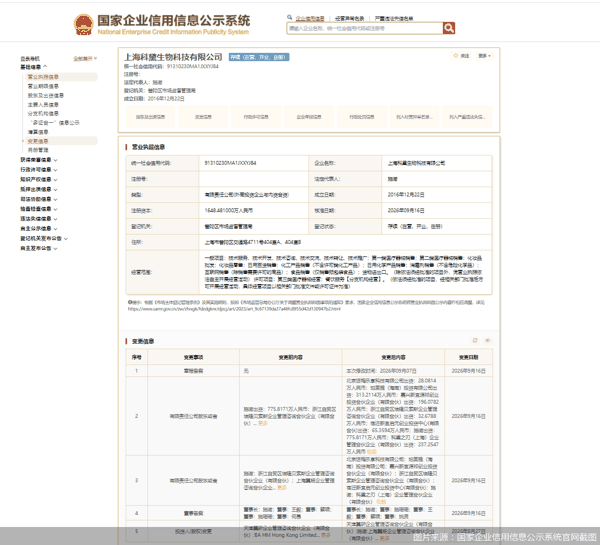This screenshot has width=600, height=545.
Task: Click the 变更事项 column header
Action: (193, 357)
